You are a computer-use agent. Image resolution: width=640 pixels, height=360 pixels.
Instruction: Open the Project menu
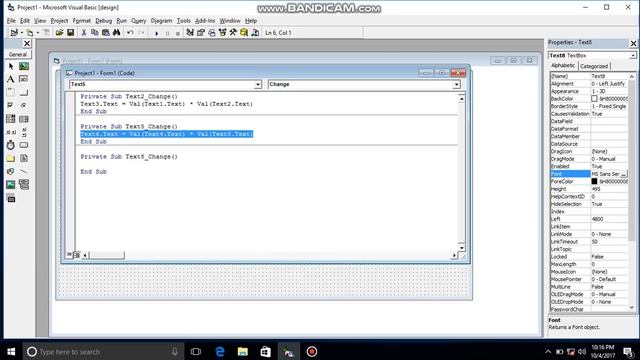(59, 21)
